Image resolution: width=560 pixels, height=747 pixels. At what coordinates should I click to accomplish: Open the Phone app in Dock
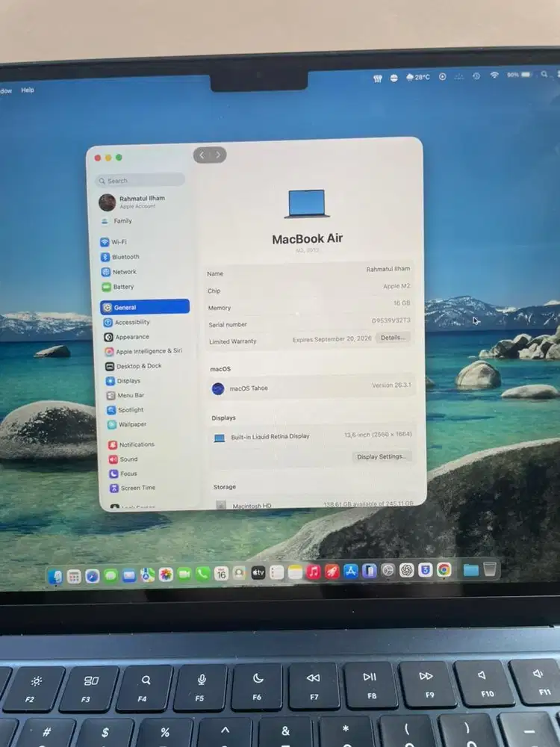pyautogui.click(x=202, y=574)
